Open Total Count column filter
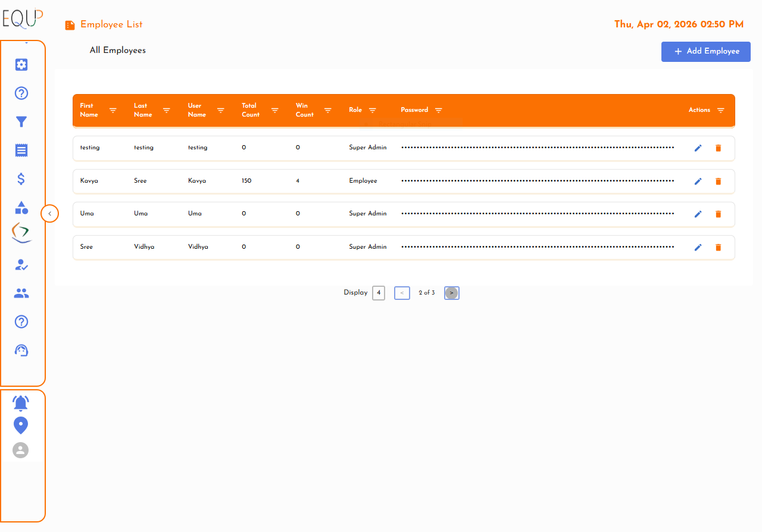Image resolution: width=762 pixels, height=532 pixels. (275, 110)
